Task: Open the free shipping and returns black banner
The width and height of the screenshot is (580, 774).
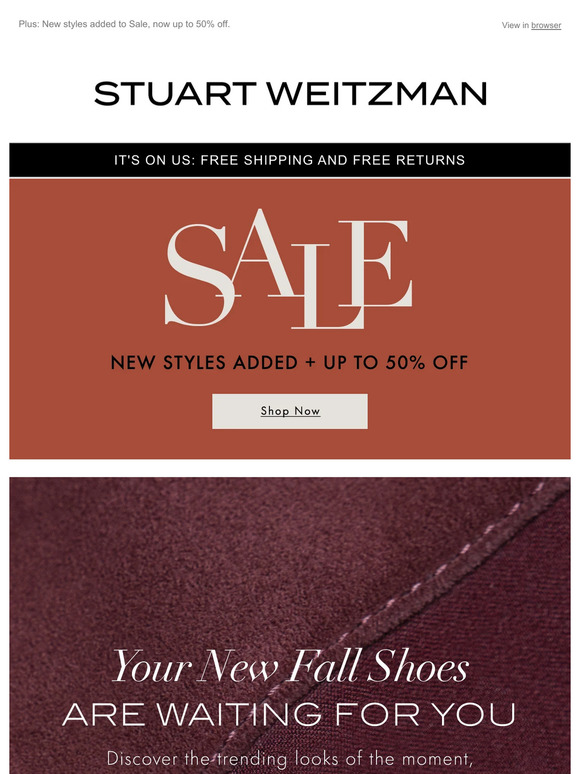Action: coord(290,160)
